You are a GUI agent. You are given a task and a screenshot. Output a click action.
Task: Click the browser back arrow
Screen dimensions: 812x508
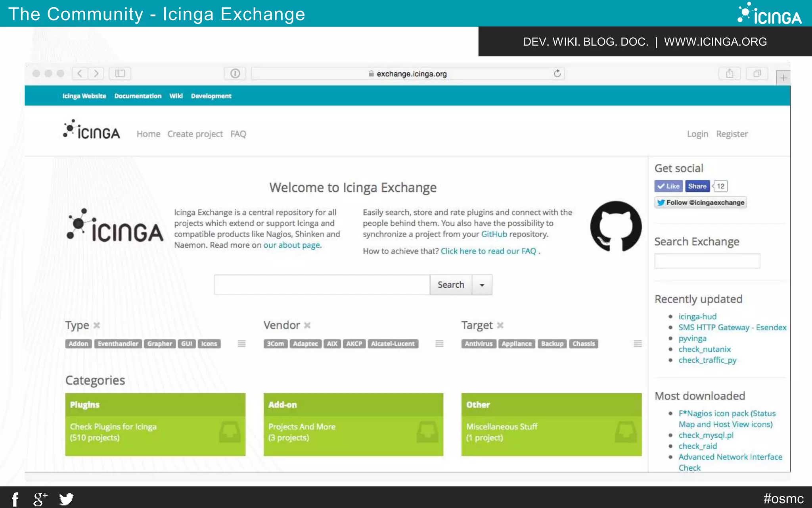click(x=80, y=73)
